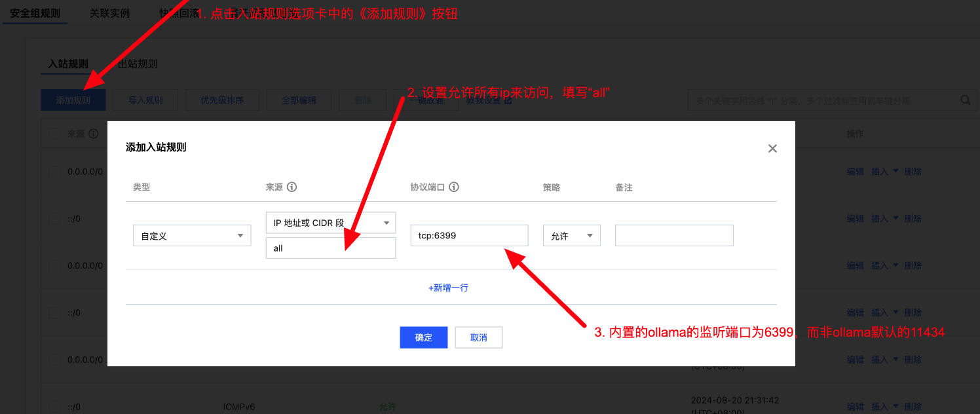Switch to the 安全组规则 tab
The width and height of the screenshot is (980, 414).
click(x=35, y=13)
